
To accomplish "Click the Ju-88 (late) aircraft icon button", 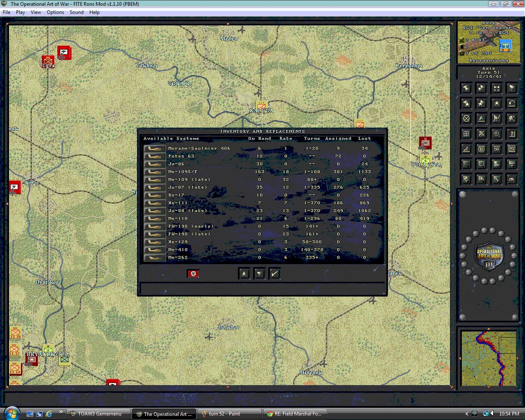I will 155,211.
